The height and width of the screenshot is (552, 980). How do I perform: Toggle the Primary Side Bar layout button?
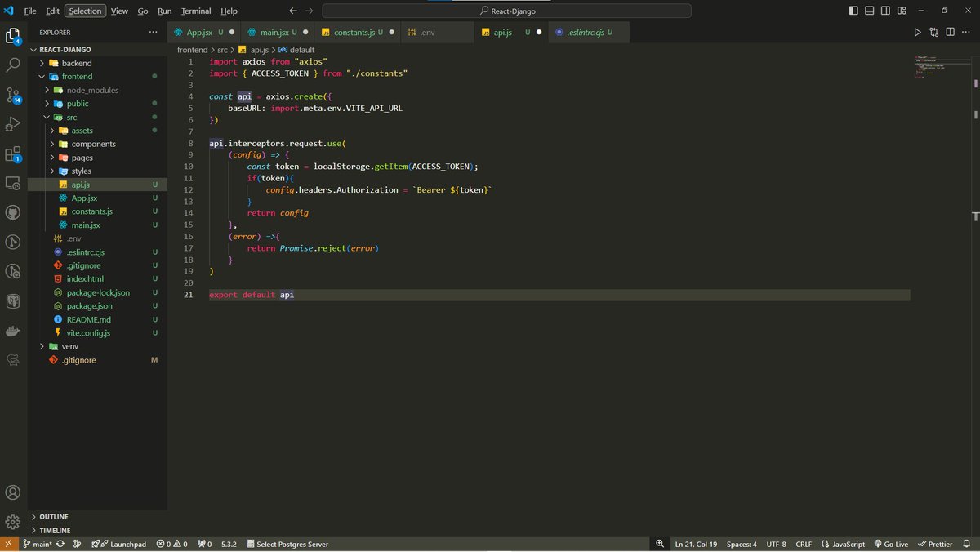pos(854,11)
